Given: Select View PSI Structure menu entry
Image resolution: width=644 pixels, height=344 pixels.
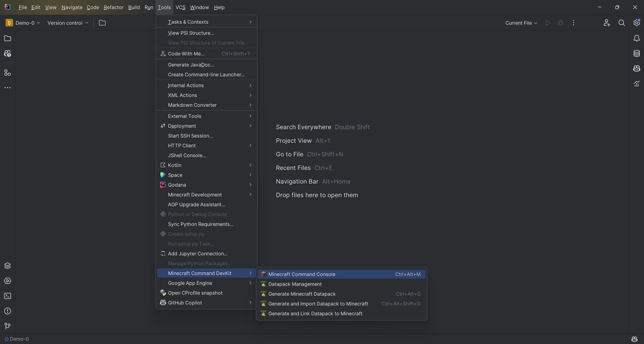Looking at the screenshot, I should 206,33.
